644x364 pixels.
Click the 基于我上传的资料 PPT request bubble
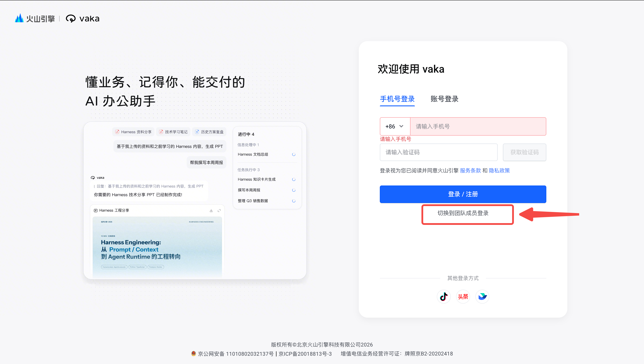point(170,147)
